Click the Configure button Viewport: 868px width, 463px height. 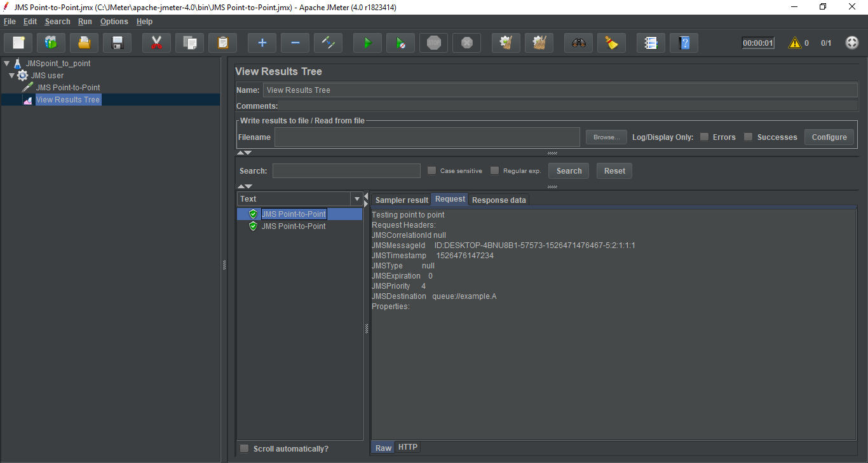(x=829, y=137)
